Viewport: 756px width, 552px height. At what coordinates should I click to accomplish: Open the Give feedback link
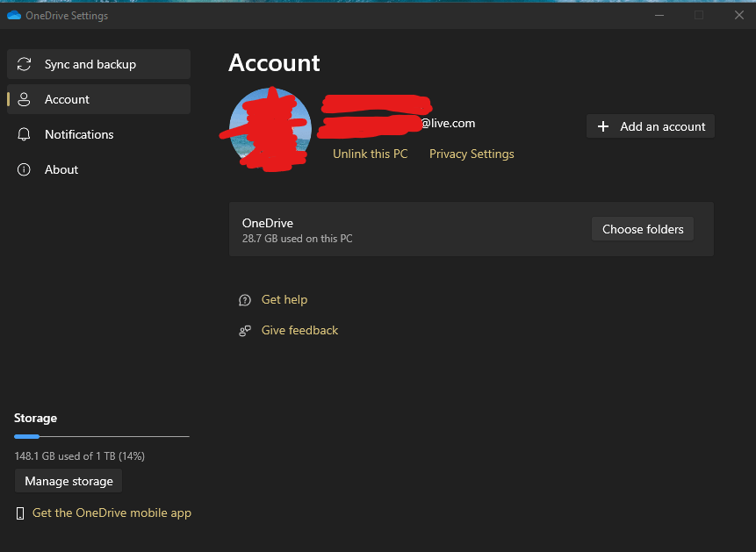tap(299, 330)
